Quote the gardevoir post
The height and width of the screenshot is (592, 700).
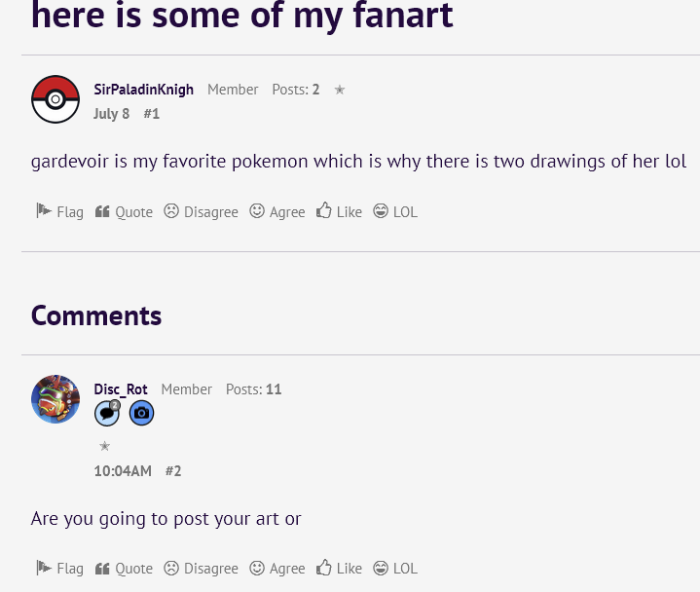coord(124,211)
